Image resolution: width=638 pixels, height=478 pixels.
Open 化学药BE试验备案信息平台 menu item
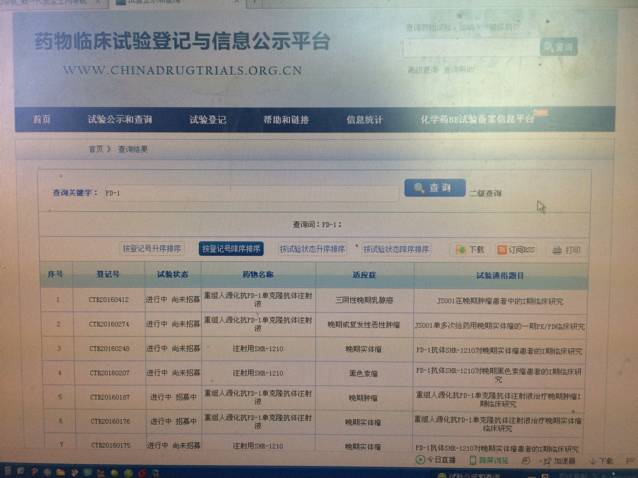(x=478, y=119)
